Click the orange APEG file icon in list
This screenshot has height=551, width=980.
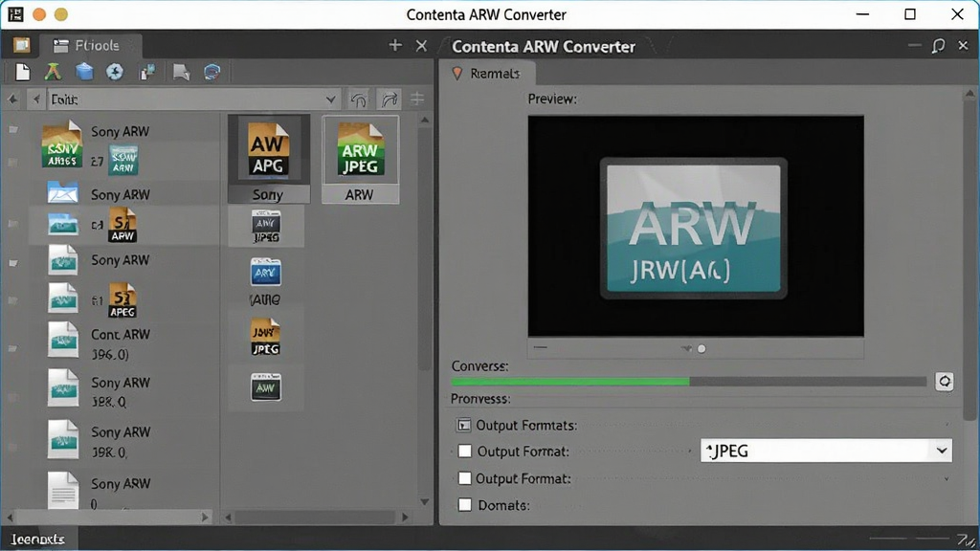pyautogui.click(x=122, y=300)
